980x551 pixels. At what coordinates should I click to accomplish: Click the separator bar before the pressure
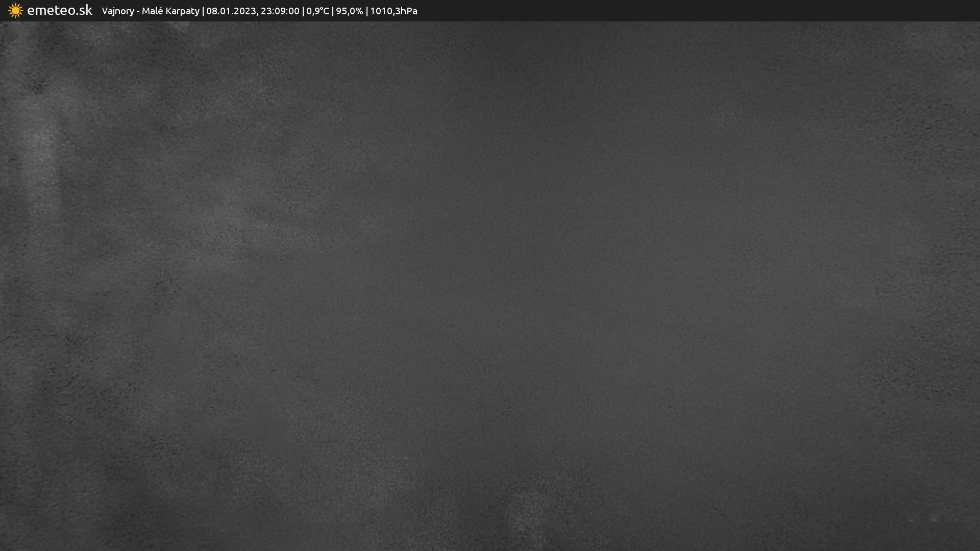pyautogui.click(x=366, y=11)
